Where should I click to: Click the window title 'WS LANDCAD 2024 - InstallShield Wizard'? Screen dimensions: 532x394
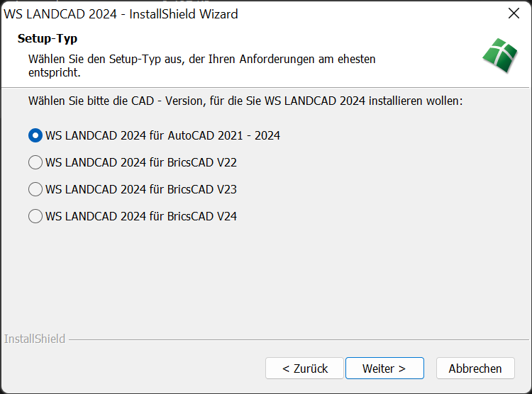(121, 13)
